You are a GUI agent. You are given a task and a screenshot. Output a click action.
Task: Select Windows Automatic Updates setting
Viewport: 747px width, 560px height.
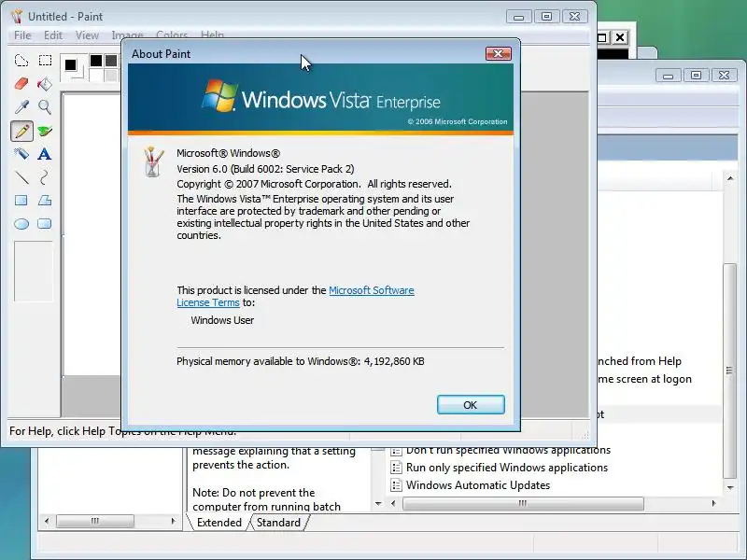click(x=478, y=485)
